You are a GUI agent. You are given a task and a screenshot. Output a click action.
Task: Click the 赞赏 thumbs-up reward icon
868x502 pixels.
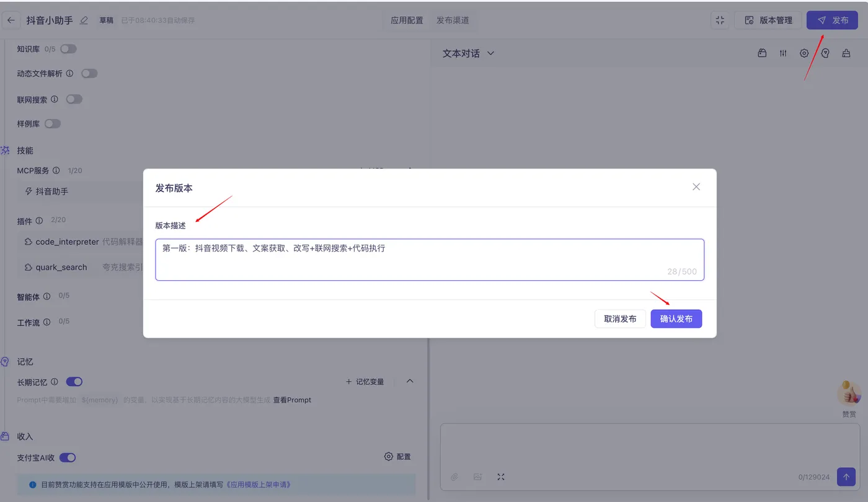(849, 394)
